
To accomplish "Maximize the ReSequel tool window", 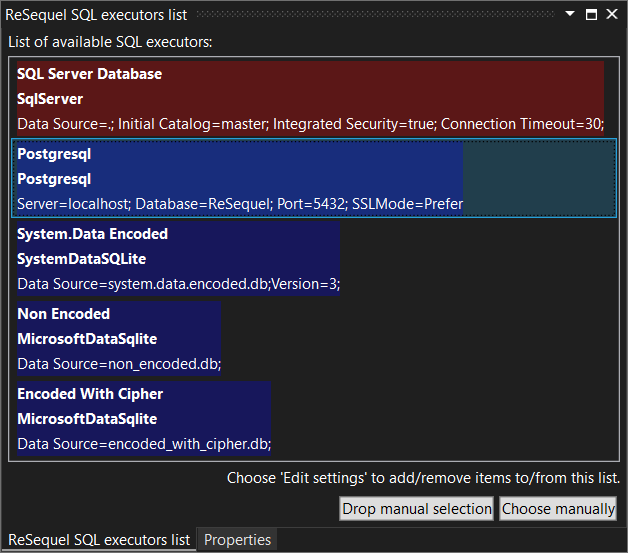I will [591, 14].
